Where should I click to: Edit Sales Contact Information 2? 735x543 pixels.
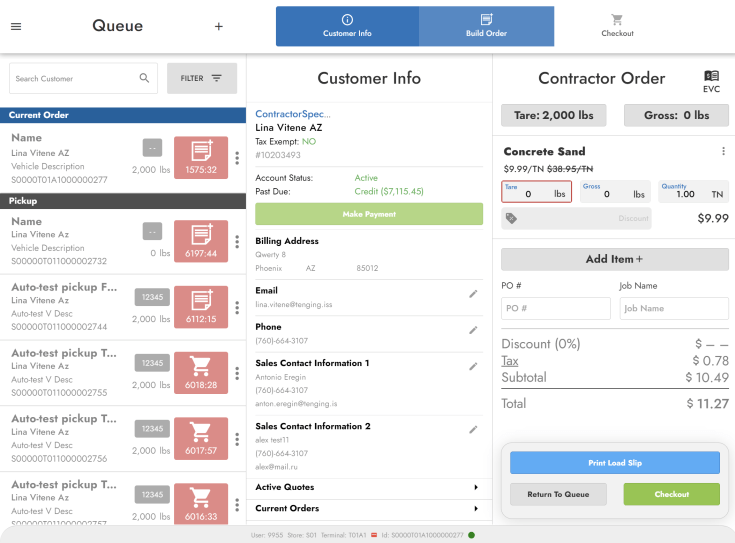(474, 430)
